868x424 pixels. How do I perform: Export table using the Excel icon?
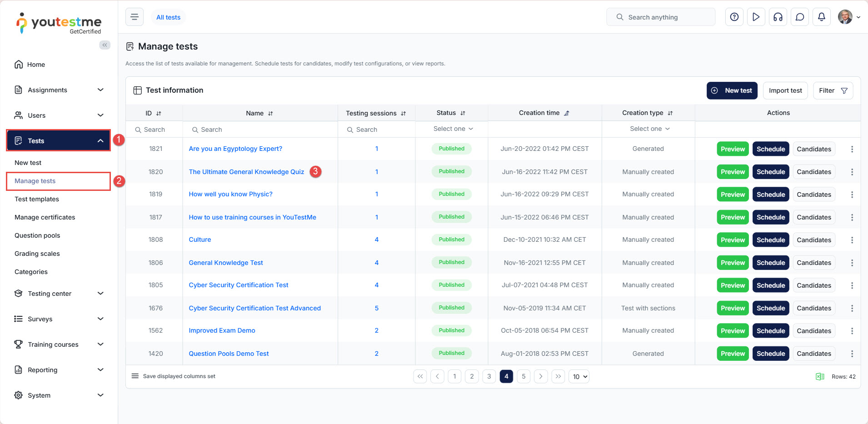pos(820,376)
